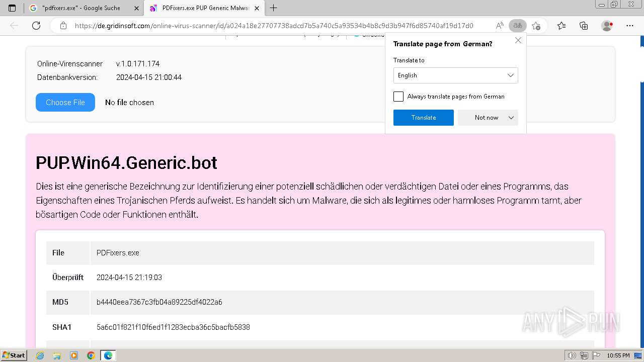Close the Translate page popup

tap(518, 40)
